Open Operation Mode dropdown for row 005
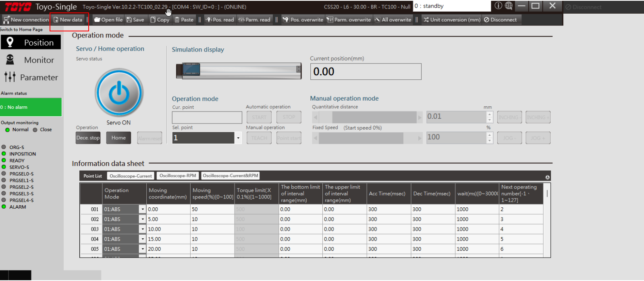This screenshot has width=644, height=281. [142, 249]
